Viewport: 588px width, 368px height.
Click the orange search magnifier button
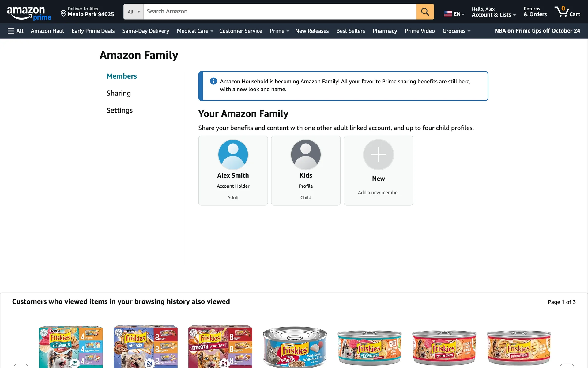click(x=425, y=12)
